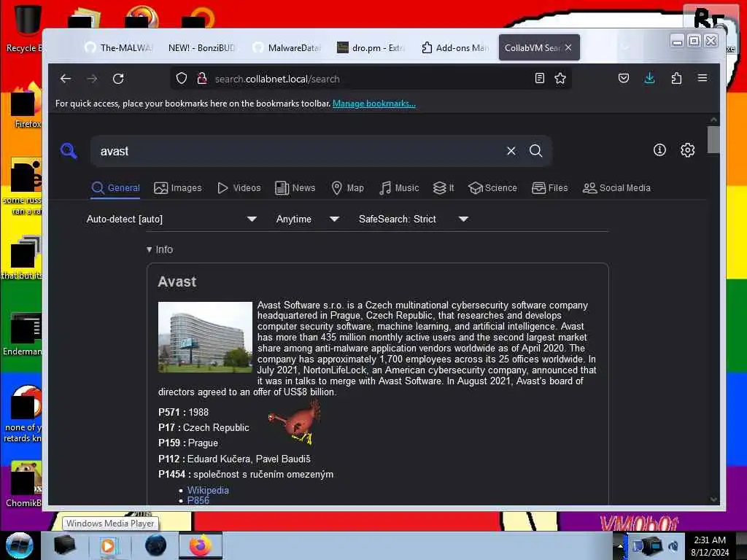Open the Enderman desktop icon
The image size is (747, 560).
[23, 334]
